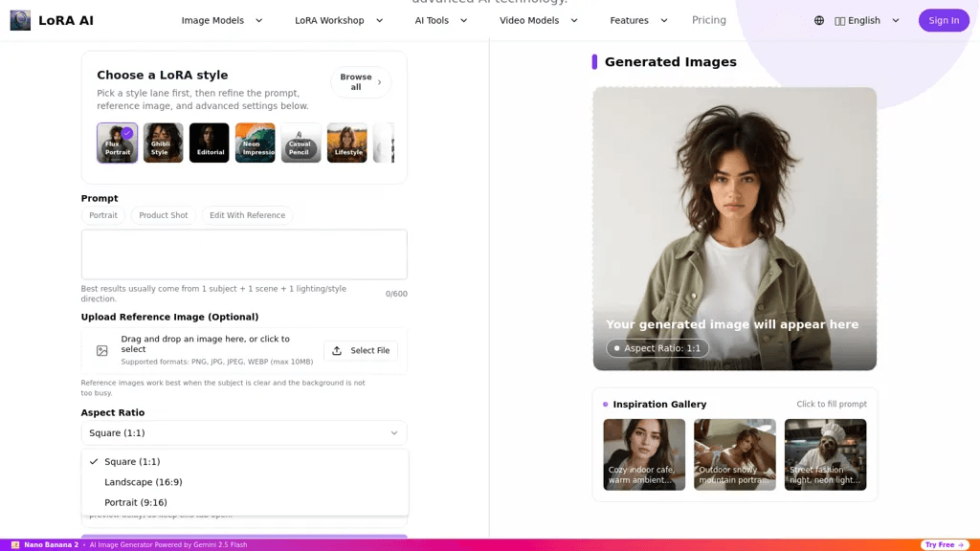Open the Pricing page
Image resolution: width=980 pixels, height=551 pixels.
coord(709,21)
